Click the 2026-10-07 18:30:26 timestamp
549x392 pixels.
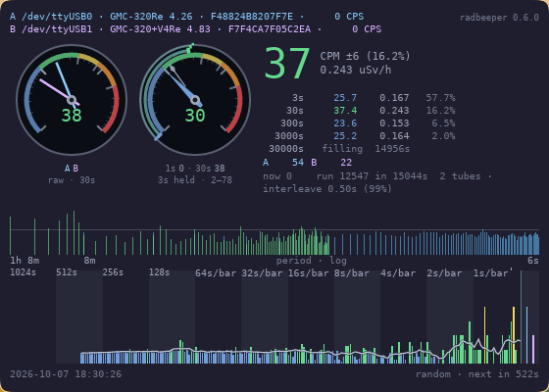pyautogui.click(x=66, y=374)
